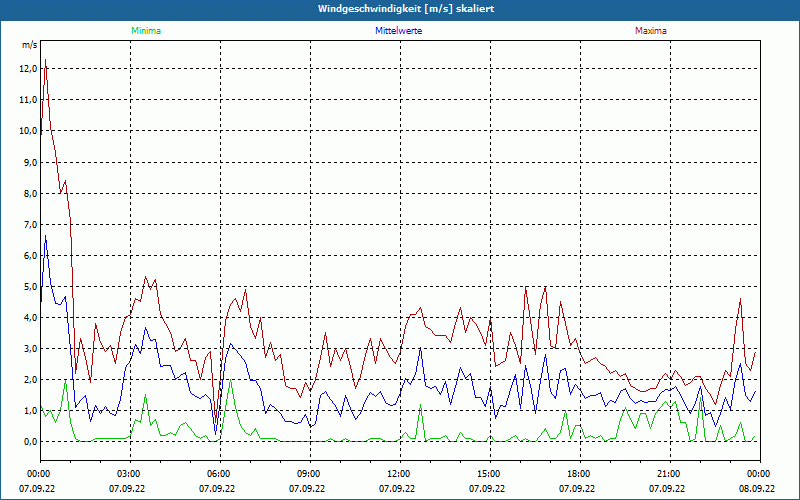800x500 pixels.
Task: Pick the 15:00 time label on x-axis
Action: tap(488, 473)
